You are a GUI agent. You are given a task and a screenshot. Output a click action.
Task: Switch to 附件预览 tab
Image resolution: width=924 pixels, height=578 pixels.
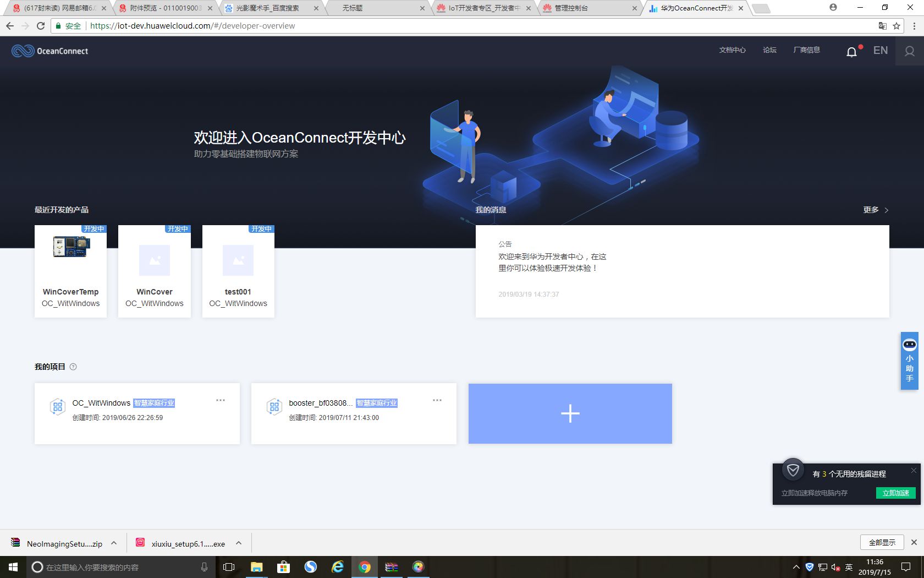coord(166,8)
